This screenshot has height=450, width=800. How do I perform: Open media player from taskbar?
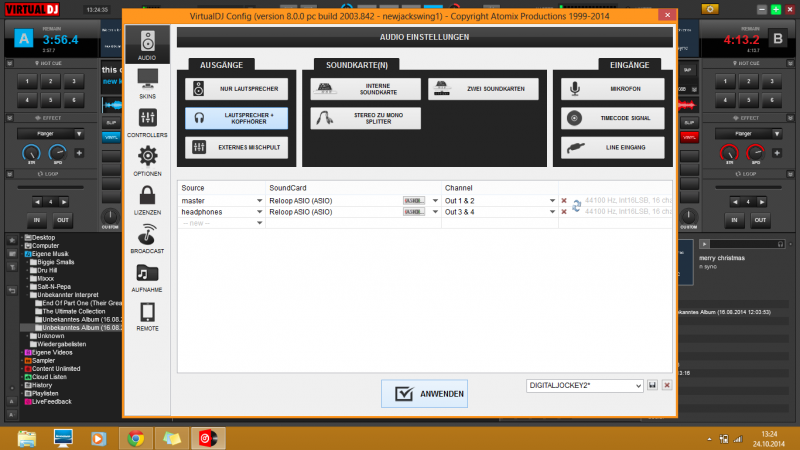pyautogui.click(x=99, y=438)
